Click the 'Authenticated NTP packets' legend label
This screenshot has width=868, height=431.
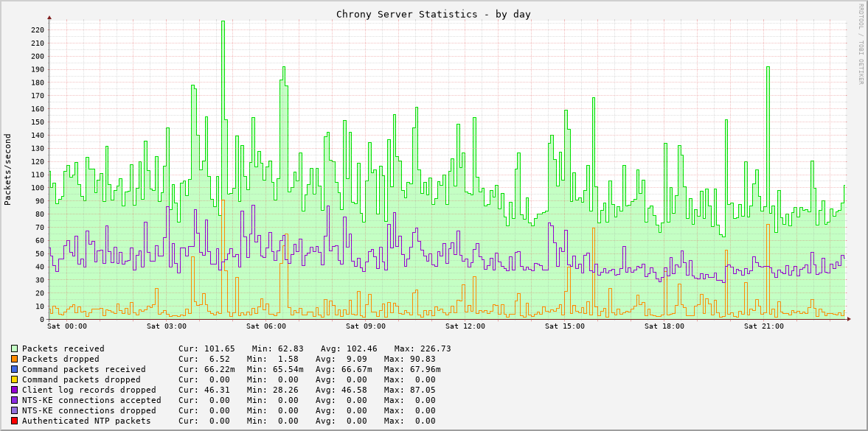pos(86,421)
